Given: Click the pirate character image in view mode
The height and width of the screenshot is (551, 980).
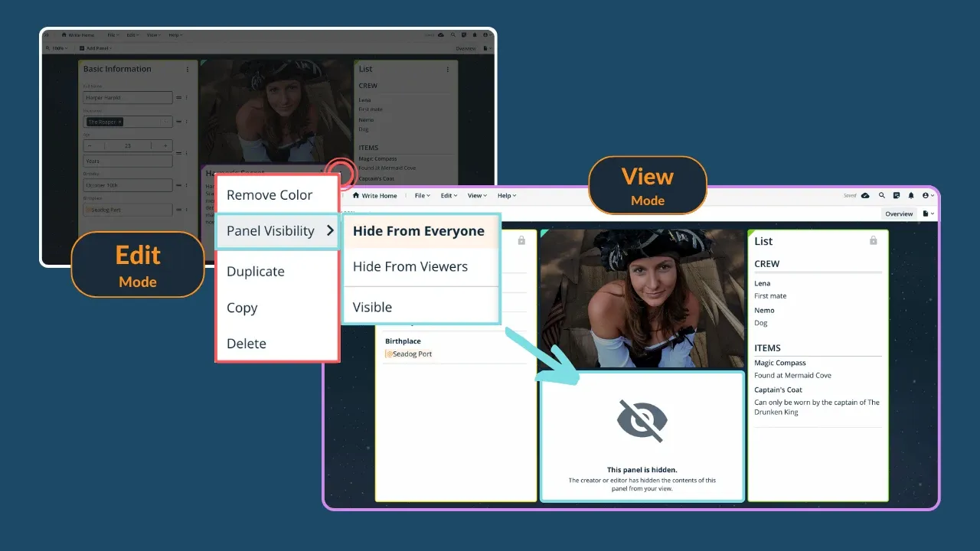Looking at the screenshot, I should 642,298.
